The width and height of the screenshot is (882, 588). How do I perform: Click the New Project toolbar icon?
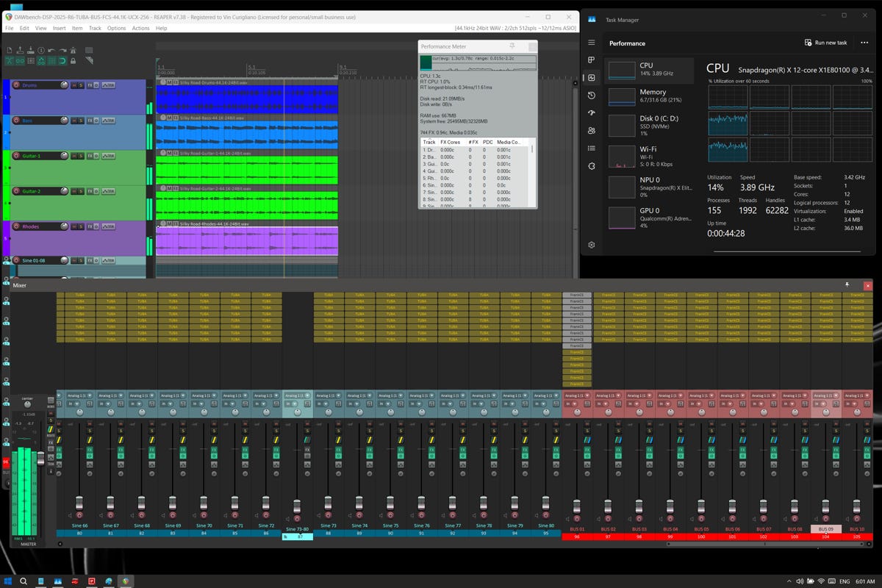point(10,51)
